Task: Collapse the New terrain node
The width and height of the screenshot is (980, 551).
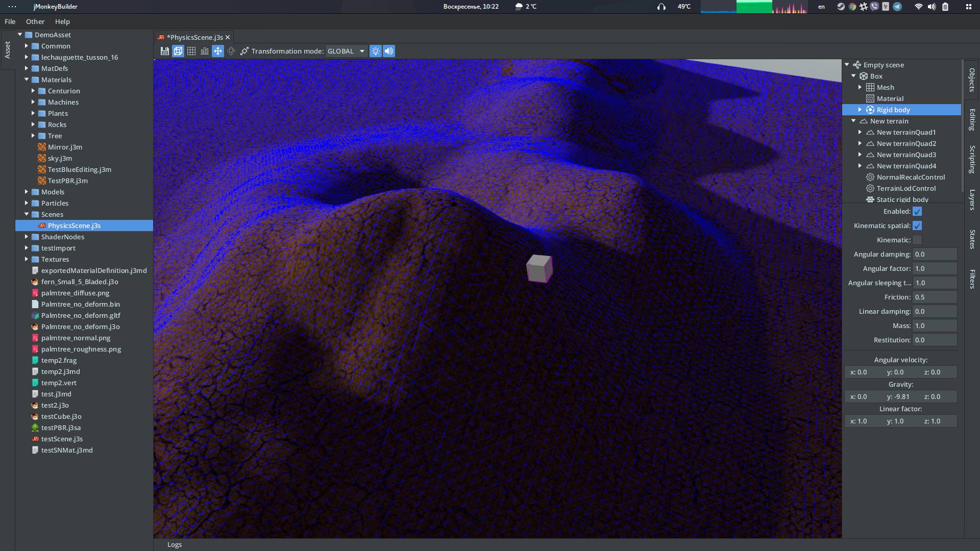Action: coord(853,121)
